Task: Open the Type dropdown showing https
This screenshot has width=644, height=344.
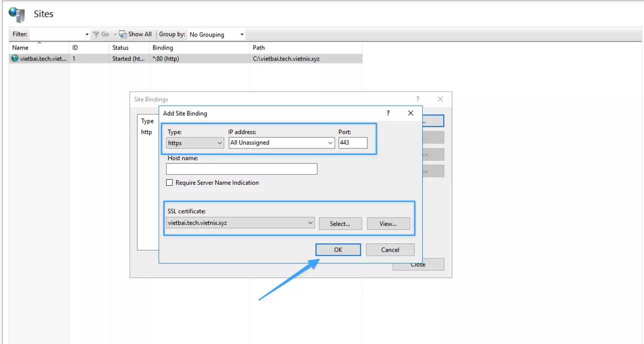Action: [x=195, y=143]
